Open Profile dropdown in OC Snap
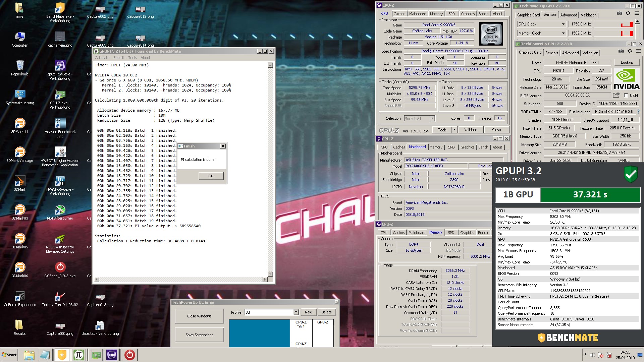644x362 pixels. tap(296, 312)
